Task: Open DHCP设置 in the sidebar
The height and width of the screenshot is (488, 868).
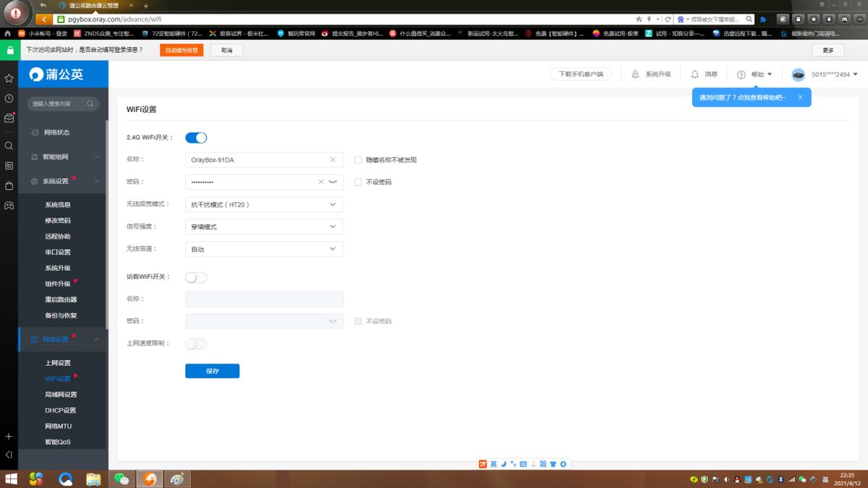Action: click(60, 411)
